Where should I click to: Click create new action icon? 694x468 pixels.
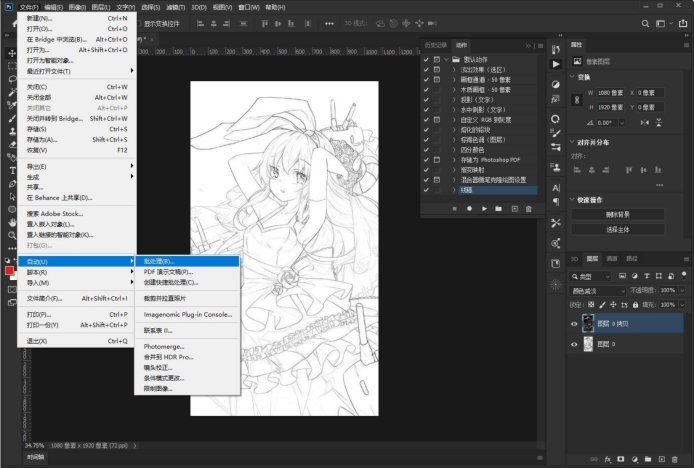point(514,209)
